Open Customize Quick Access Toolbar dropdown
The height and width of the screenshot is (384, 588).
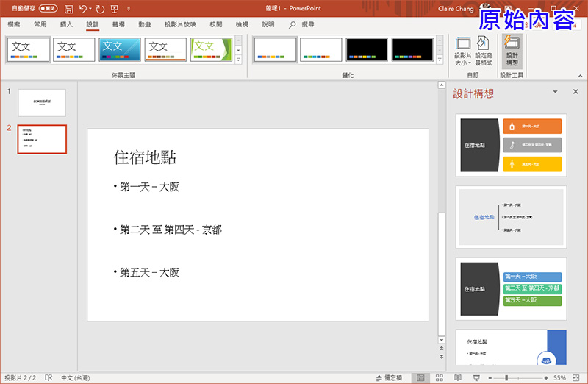129,9
